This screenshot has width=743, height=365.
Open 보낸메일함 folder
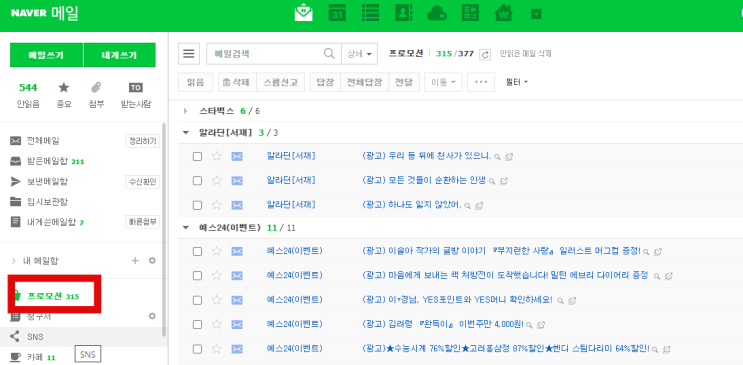[x=47, y=182]
